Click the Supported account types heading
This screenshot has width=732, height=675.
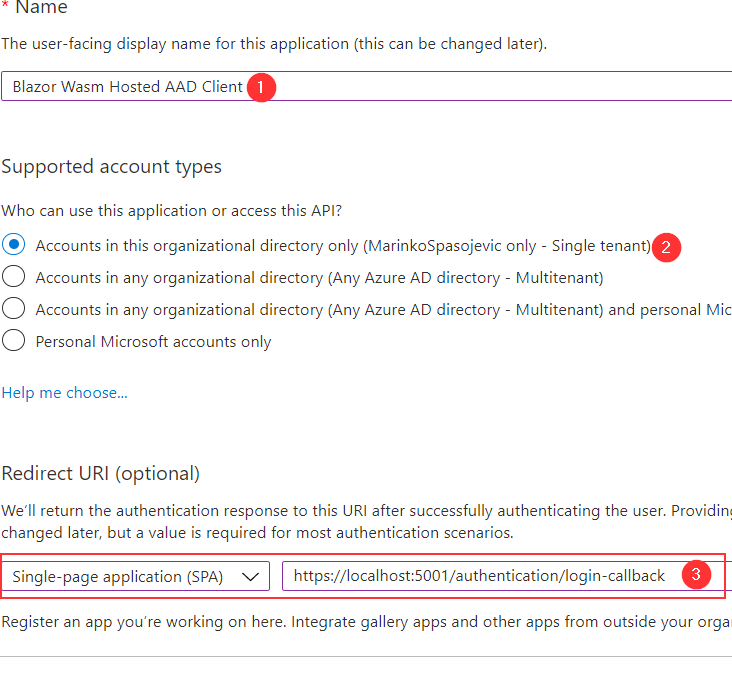coord(111,166)
